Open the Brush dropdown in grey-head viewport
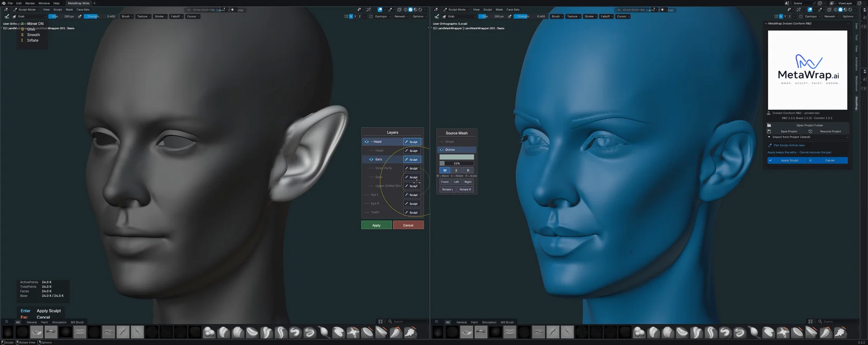 pyautogui.click(x=127, y=16)
